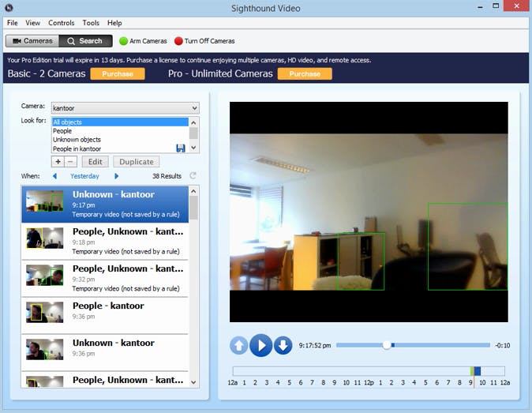Go to previous day with left arrow
Viewport: 532px width, 413px height.
(x=54, y=176)
